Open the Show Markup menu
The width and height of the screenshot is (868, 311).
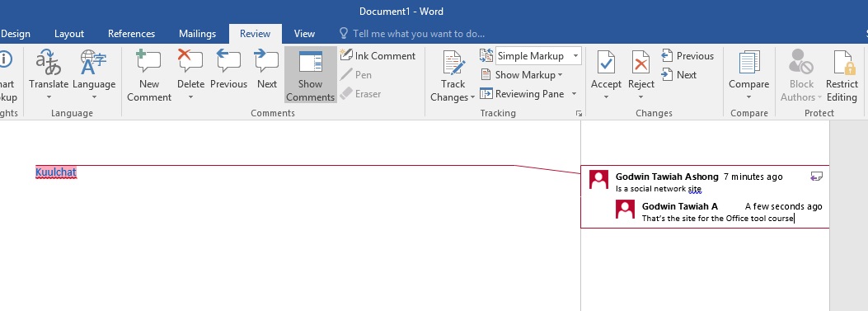(521, 75)
